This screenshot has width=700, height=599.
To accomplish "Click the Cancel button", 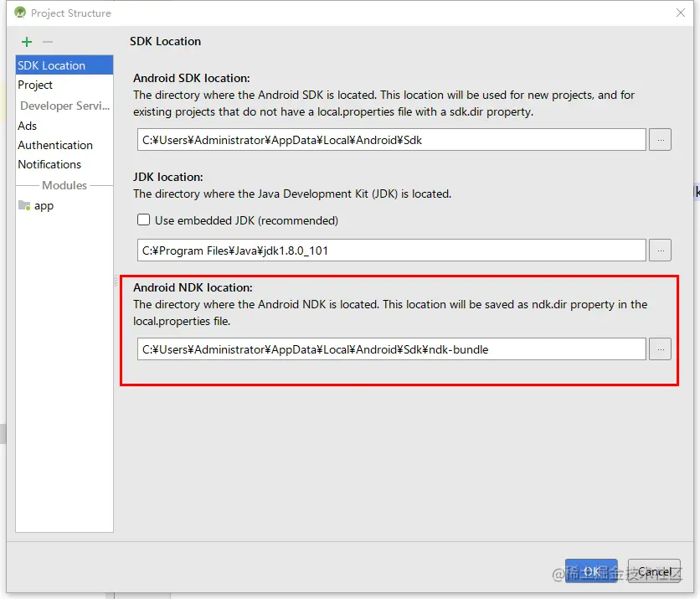I will pyautogui.click(x=654, y=571).
